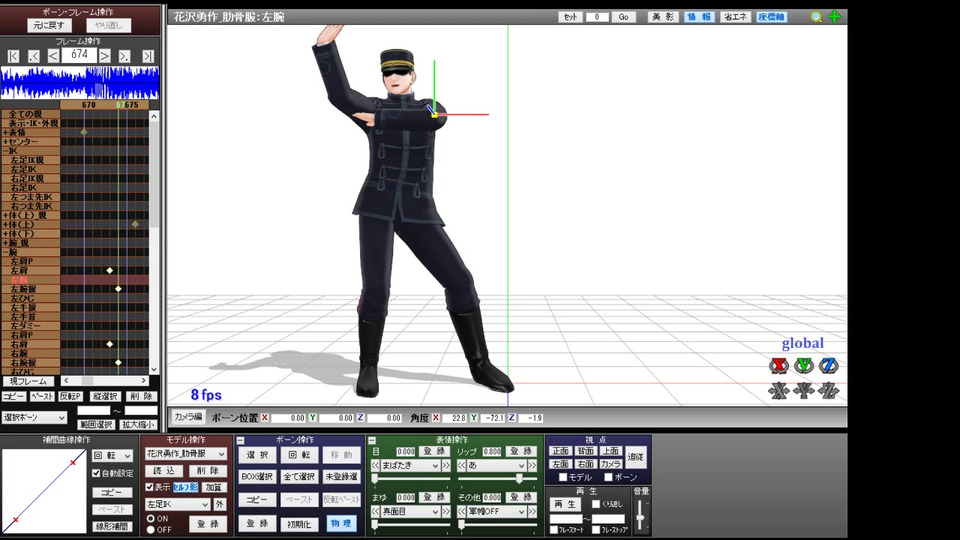Enable the モデル view-follow checkbox
Image resolution: width=960 pixels, height=540 pixels.
coord(563,477)
